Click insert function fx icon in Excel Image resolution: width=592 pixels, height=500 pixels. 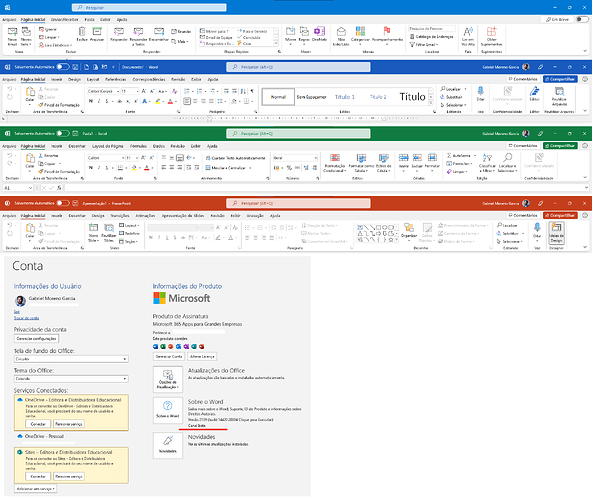[59, 188]
